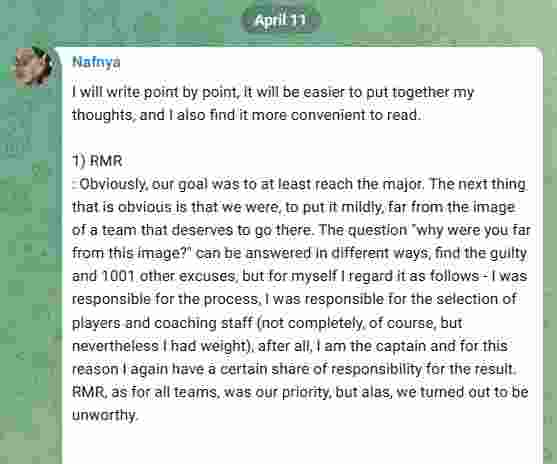
Task: Click the line 'nevertheless I had weight)'
Action: click(290, 346)
